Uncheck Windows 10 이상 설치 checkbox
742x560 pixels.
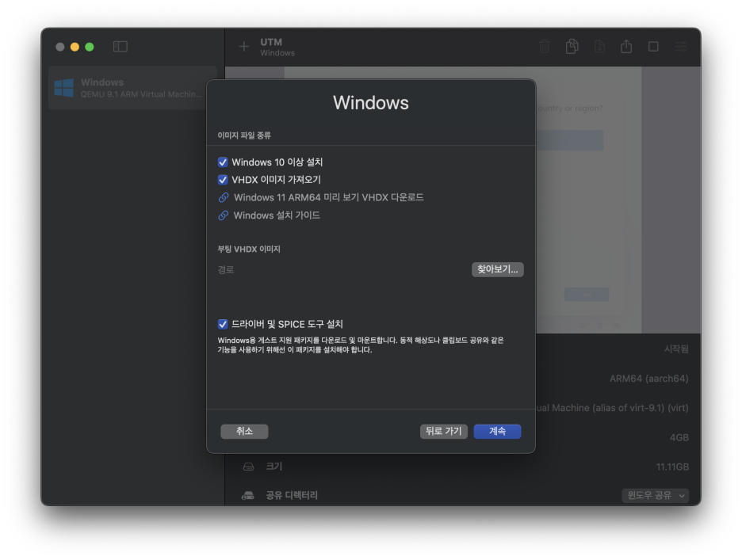coord(223,162)
